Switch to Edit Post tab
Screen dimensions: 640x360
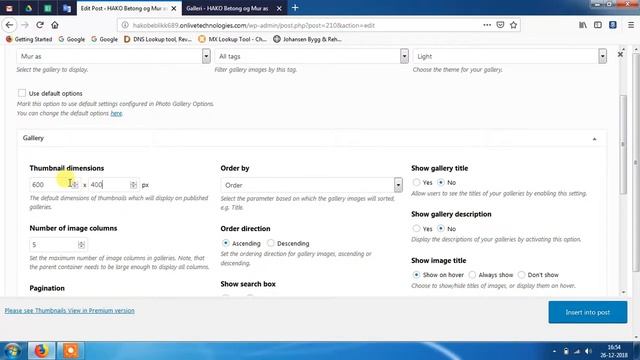click(x=124, y=8)
